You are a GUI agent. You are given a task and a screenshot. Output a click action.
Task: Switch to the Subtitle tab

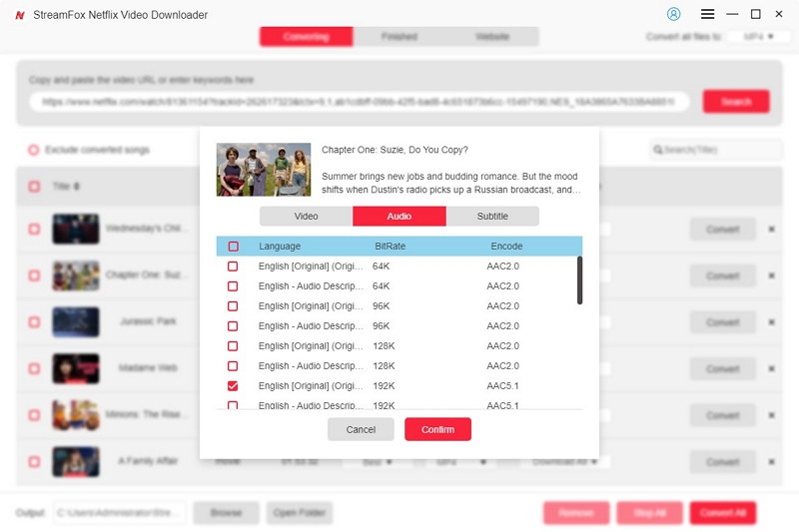[492, 216]
